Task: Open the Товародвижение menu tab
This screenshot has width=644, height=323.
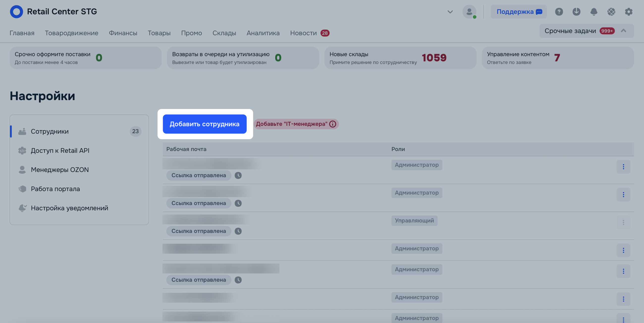Action: [x=72, y=33]
